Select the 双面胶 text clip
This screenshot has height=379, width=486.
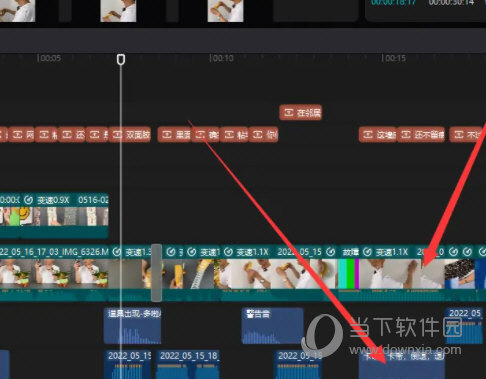tap(130, 135)
